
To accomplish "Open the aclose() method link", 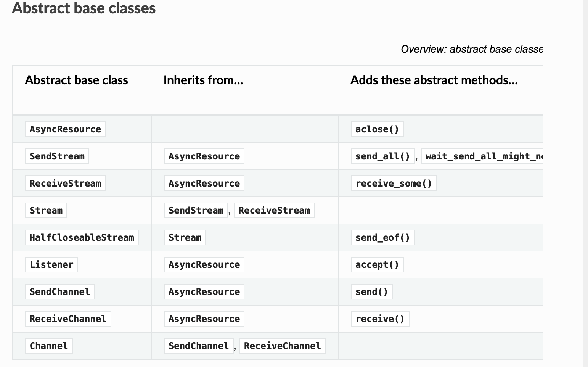I will point(377,129).
